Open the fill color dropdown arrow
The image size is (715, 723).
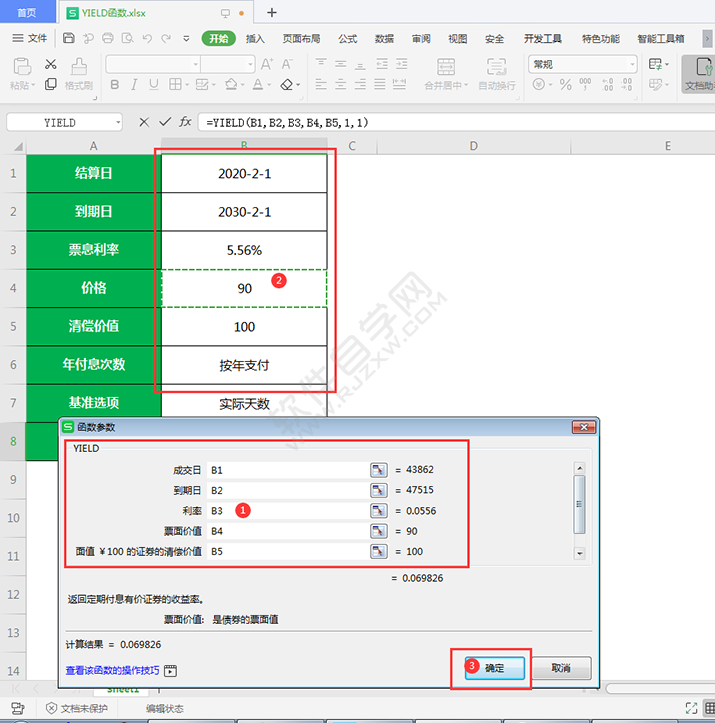click(x=242, y=85)
